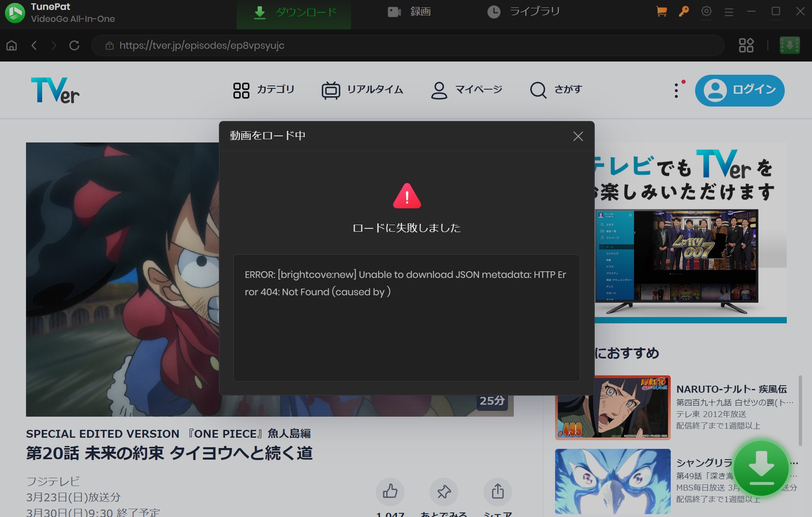This screenshot has height=517, width=812.
Task: Navigate forward with the right arrow
Action: (x=54, y=45)
